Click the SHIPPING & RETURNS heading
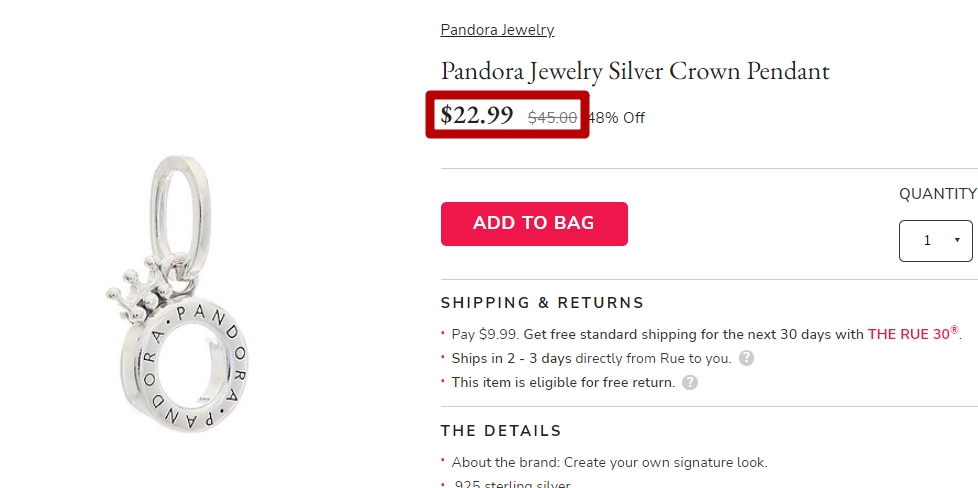The height and width of the screenshot is (488, 978). pyautogui.click(x=542, y=303)
